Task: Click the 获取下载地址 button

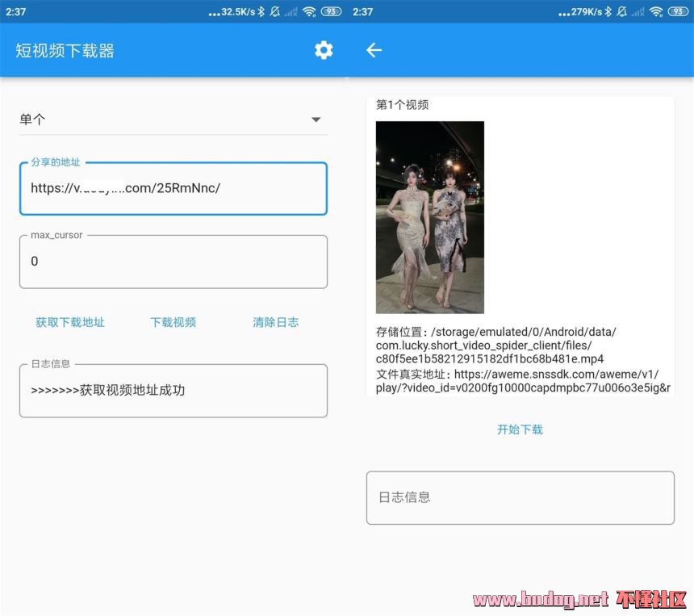Action: pos(70,322)
